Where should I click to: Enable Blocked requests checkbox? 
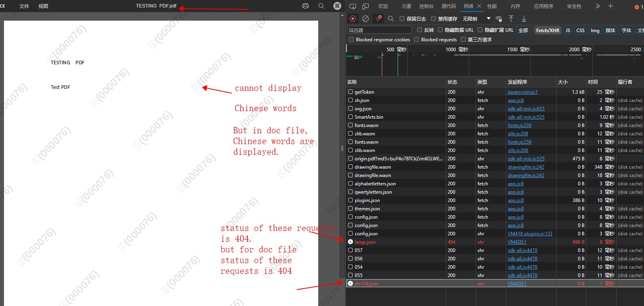tap(416, 39)
